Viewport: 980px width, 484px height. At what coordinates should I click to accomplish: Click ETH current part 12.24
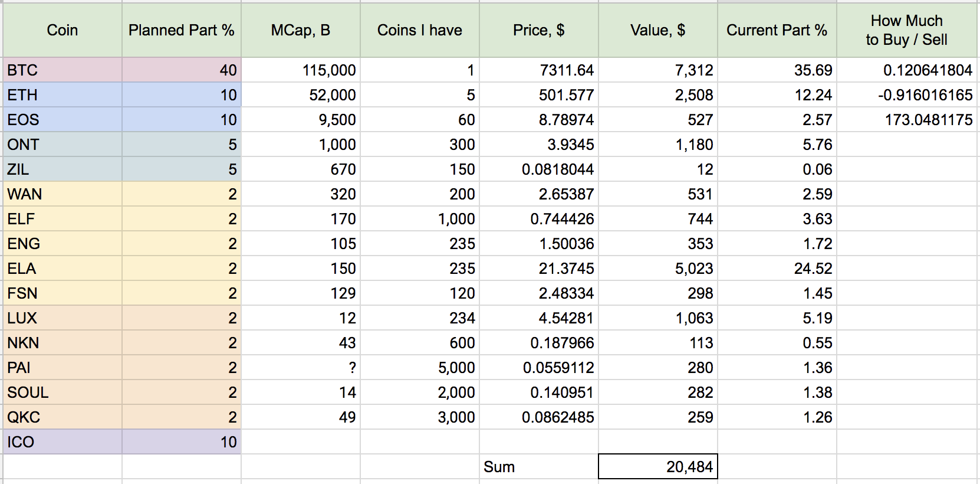click(777, 95)
